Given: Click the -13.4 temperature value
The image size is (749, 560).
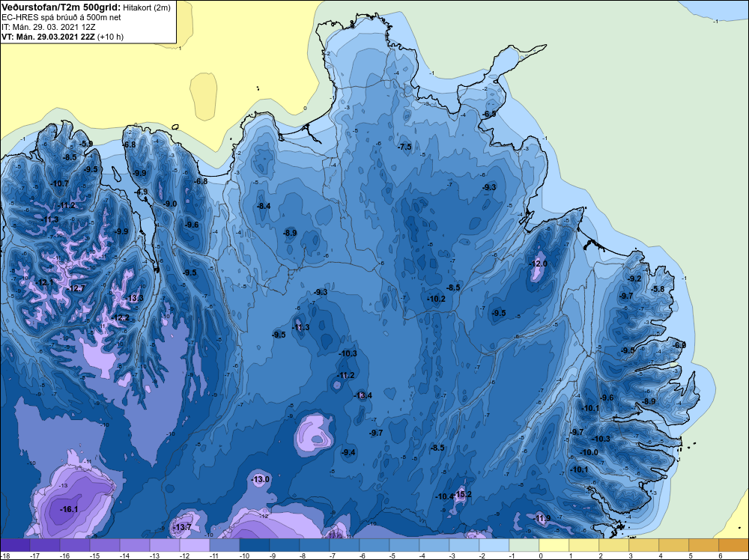Looking at the screenshot, I should [x=363, y=395].
